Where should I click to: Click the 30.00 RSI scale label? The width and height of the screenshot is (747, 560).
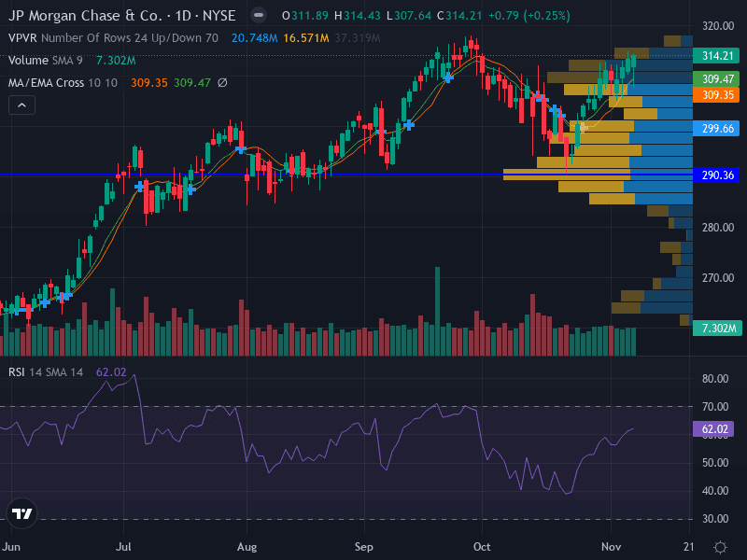(715, 519)
